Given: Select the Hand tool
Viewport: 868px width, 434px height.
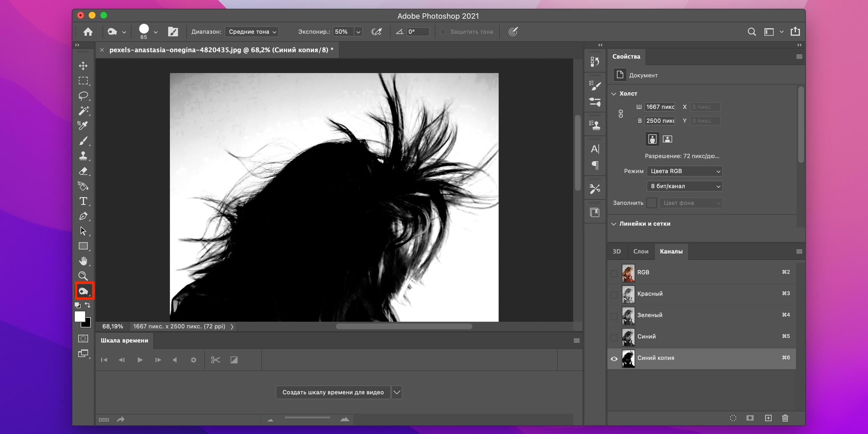Looking at the screenshot, I should (83, 261).
